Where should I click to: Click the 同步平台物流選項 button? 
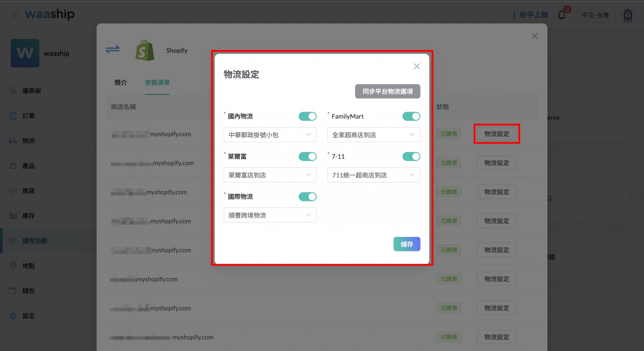tap(387, 91)
